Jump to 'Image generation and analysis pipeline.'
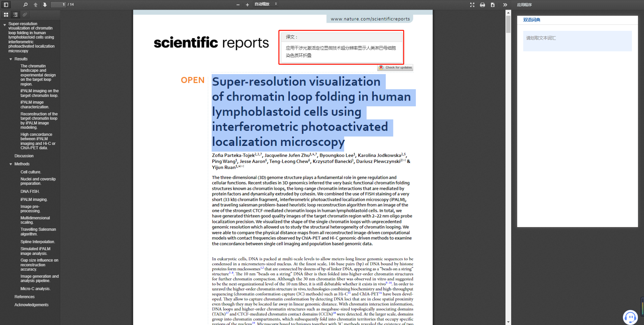644x325 pixels. (40, 278)
